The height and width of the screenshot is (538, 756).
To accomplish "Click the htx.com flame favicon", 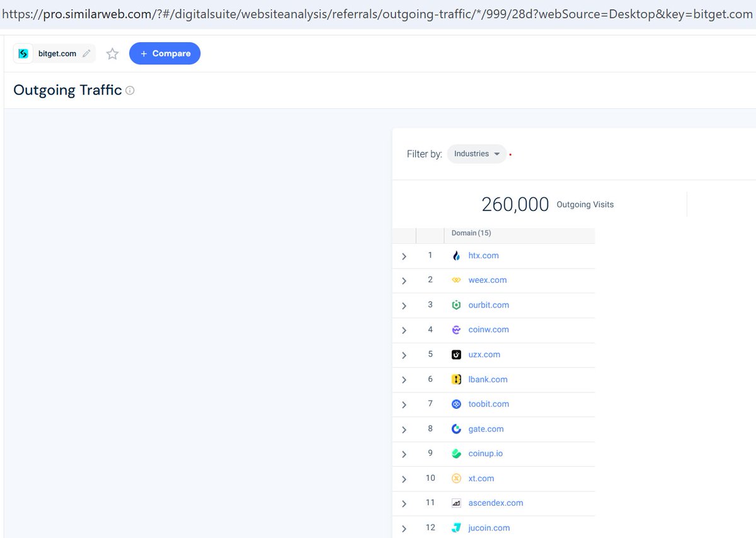I will 457,256.
